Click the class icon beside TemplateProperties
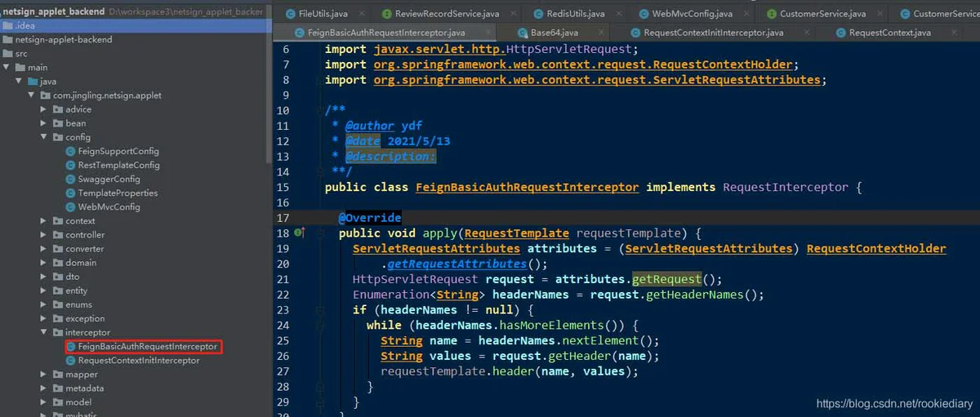Image resolution: width=980 pixels, height=417 pixels. [x=70, y=193]
